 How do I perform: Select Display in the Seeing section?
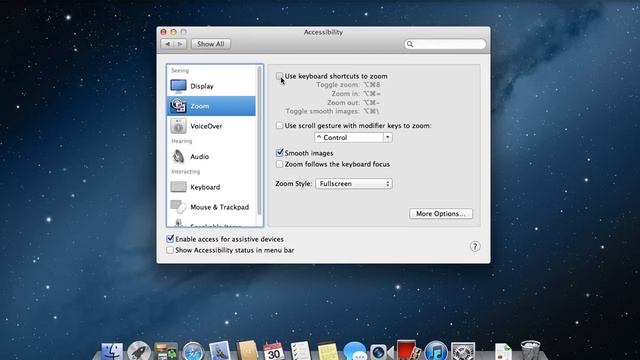coord(211,86)
